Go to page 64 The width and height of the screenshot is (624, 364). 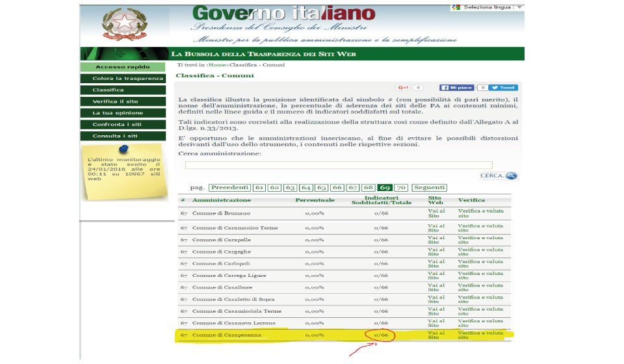[x=305, y=187]
